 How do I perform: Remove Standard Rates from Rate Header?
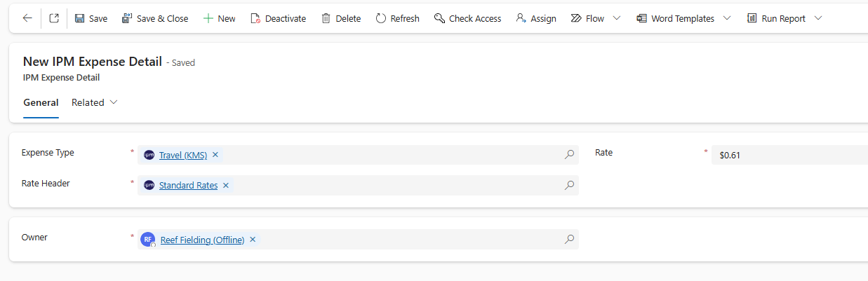226,186
